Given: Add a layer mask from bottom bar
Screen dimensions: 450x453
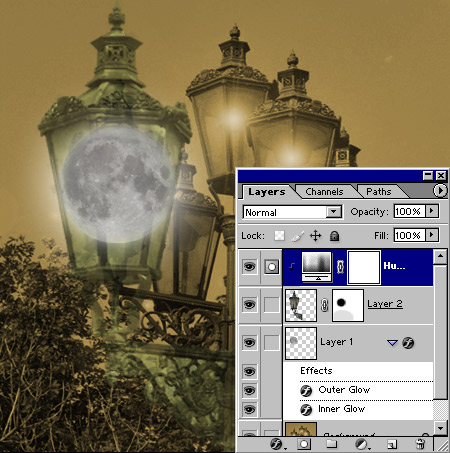Looking at the screenshot, I should click(304, 444).
